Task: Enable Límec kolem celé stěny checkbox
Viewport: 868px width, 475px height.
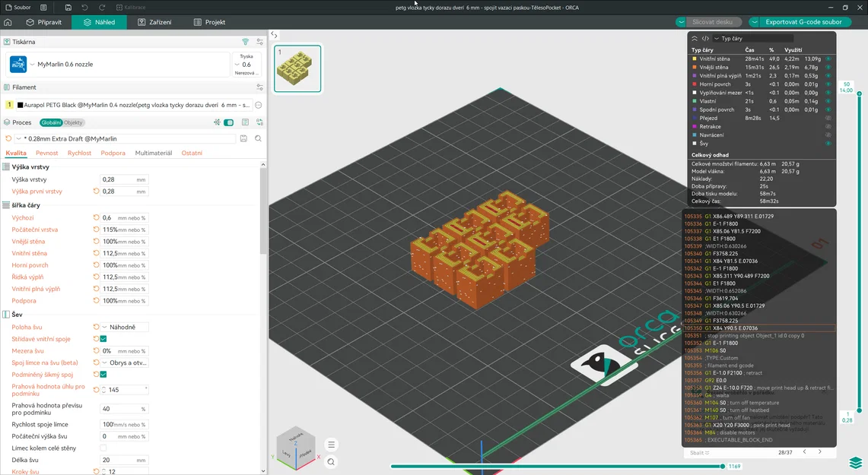Action: (x=103, y=448)
